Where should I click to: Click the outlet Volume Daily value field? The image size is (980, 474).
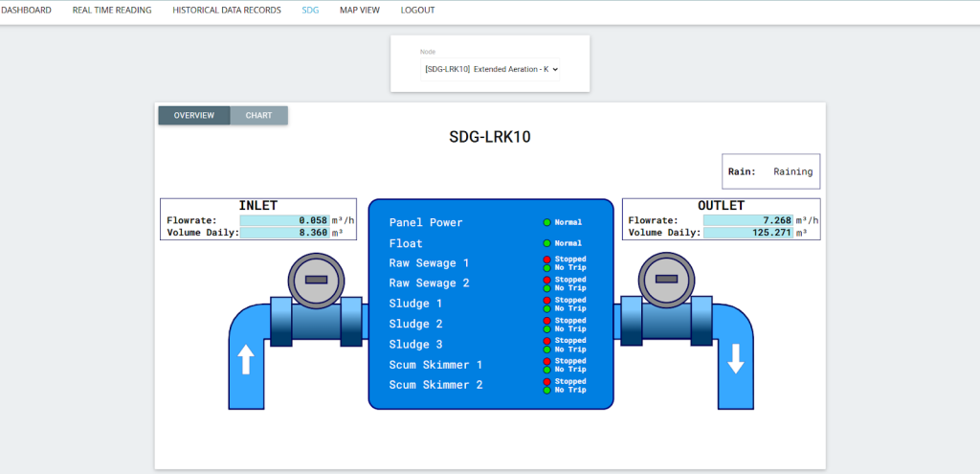[x=747, y=233]
